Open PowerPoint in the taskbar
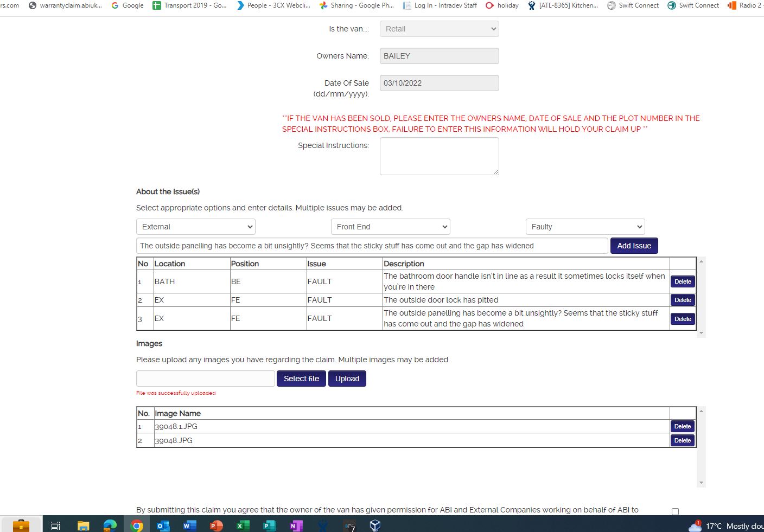 [216, 525]
